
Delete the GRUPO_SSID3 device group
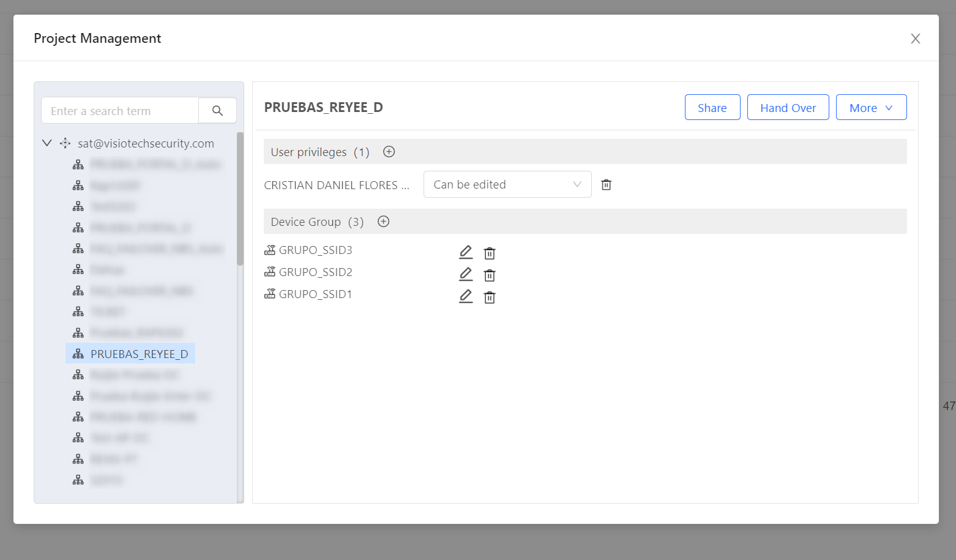pyautogui.click(x=490, y=253)
